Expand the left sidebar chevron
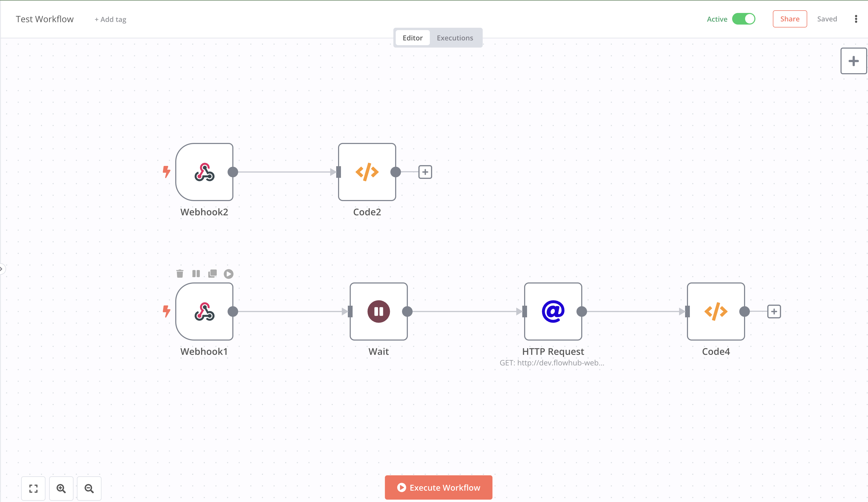The height and width of the screenshot is (502, 868). click(1, 268)
